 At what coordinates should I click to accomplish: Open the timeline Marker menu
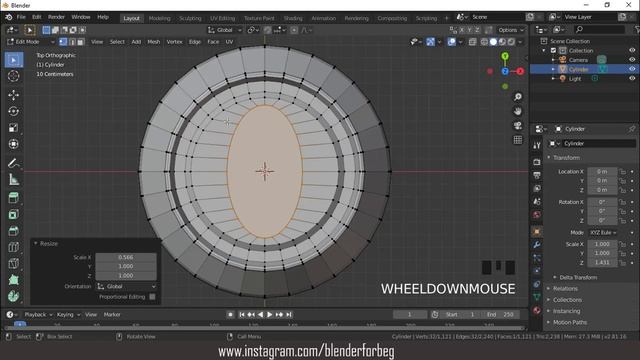112,315
